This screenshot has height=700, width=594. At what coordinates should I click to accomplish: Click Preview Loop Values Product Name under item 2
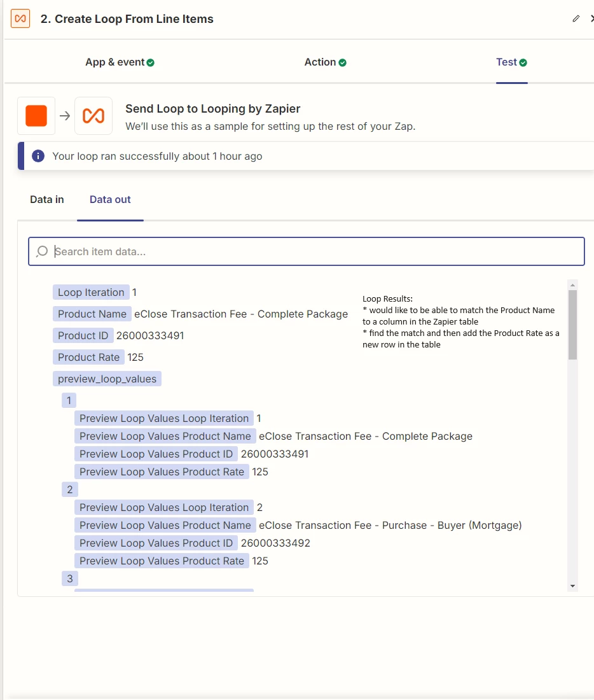tap(165, 526)
